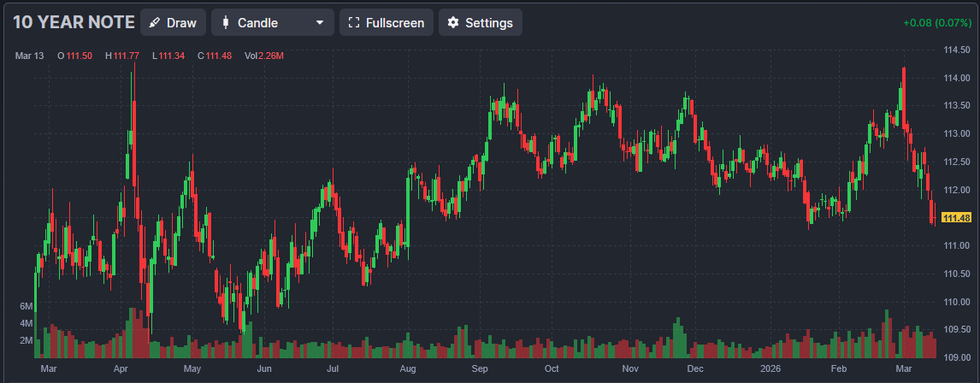The width and height of the screenshot is (980, 383).
Task: Click the 114.00 price axis label
Action: 957,78
